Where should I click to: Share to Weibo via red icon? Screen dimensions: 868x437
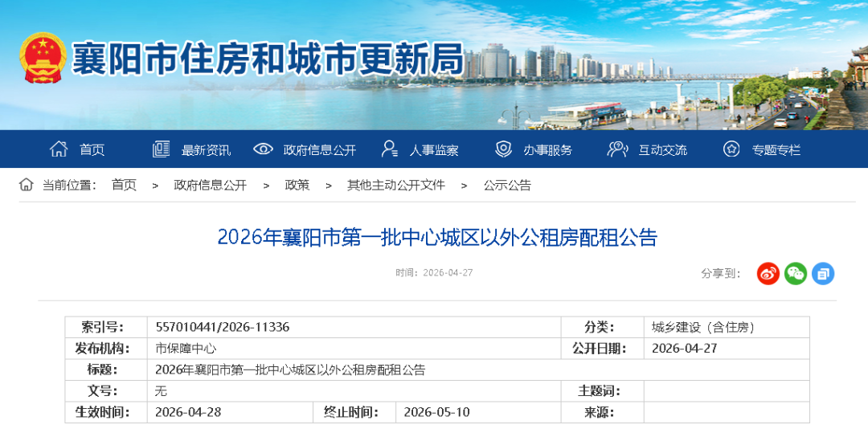click(768, 273)
